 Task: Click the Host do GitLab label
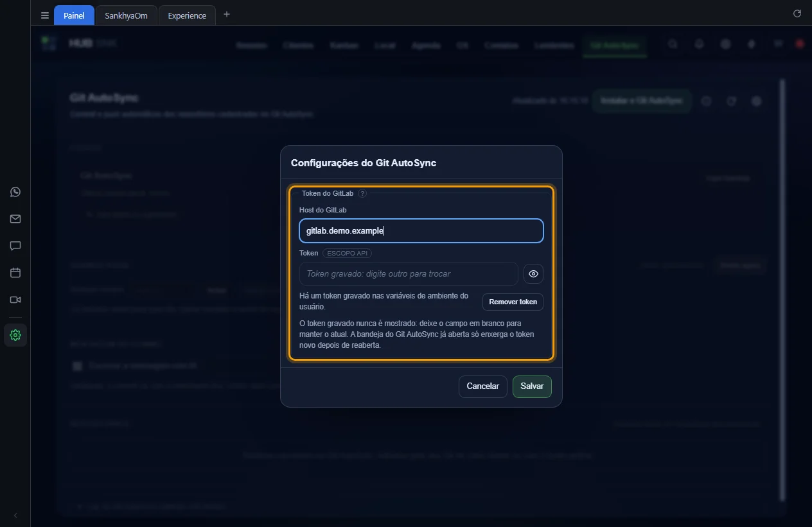click(x=323, y=210)
